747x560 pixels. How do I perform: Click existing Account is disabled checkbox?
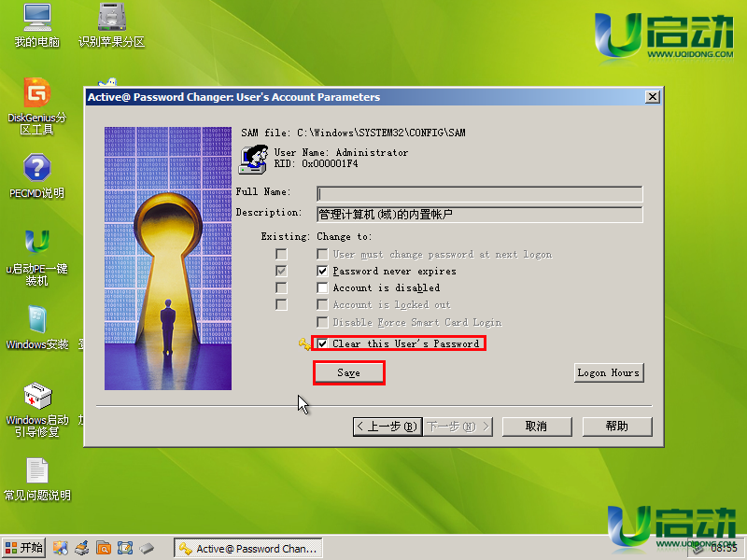tap(282, 287)
